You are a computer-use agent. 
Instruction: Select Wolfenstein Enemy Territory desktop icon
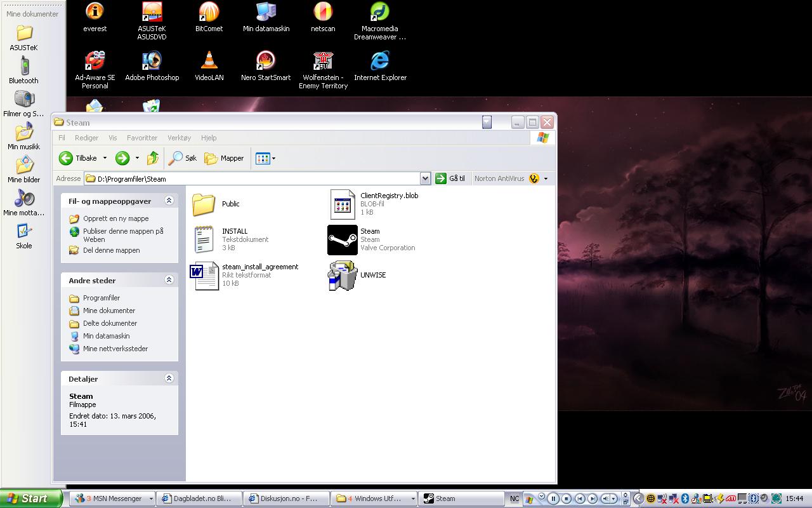[x=323, y=70]
